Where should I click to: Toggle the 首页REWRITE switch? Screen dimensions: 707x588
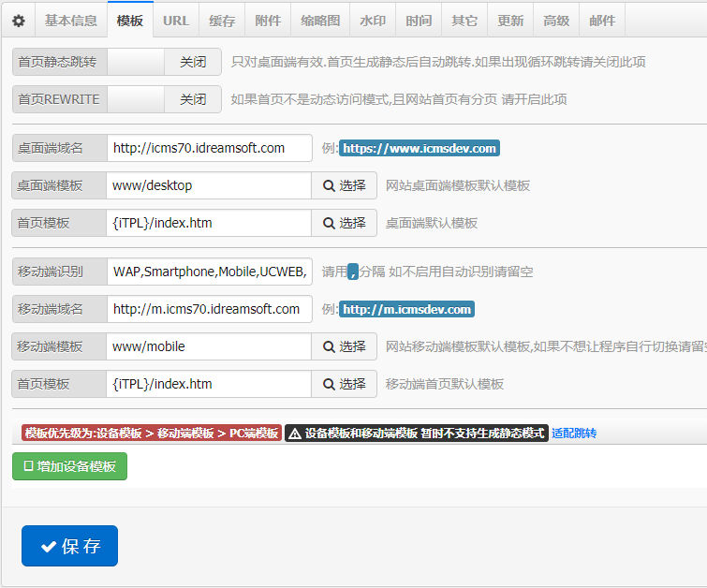164,99
